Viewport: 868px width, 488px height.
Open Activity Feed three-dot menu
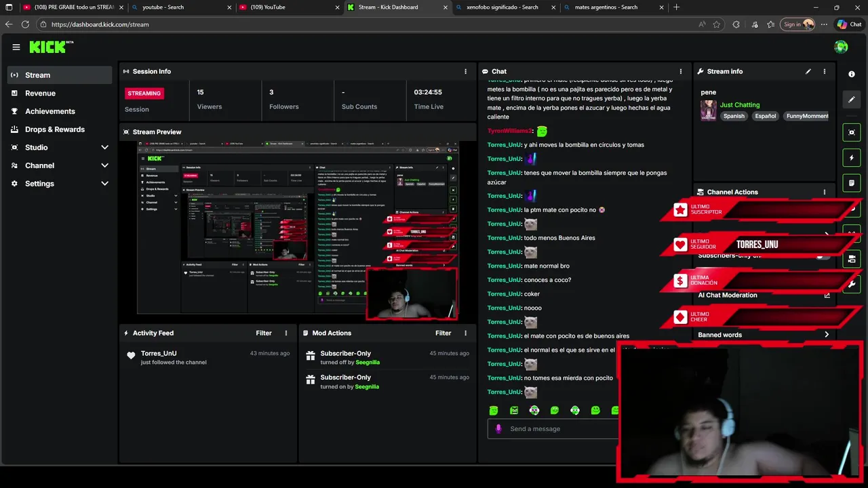tap(286, 333)
